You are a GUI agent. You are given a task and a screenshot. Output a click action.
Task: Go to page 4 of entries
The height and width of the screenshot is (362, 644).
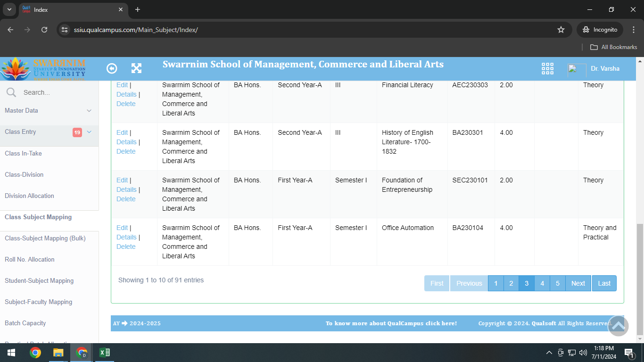[542, 283]
